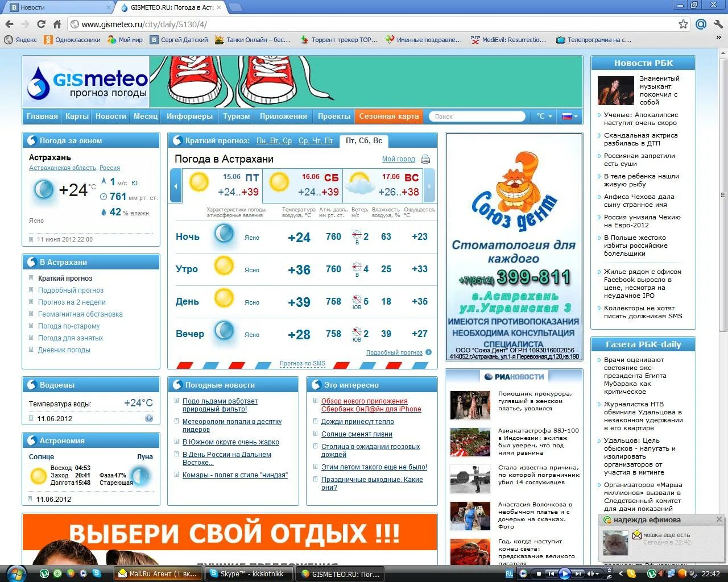This screenshot has height=582, width=728.
Task: Open Геомагнитная обстановка link
Action: pos(80,314)
